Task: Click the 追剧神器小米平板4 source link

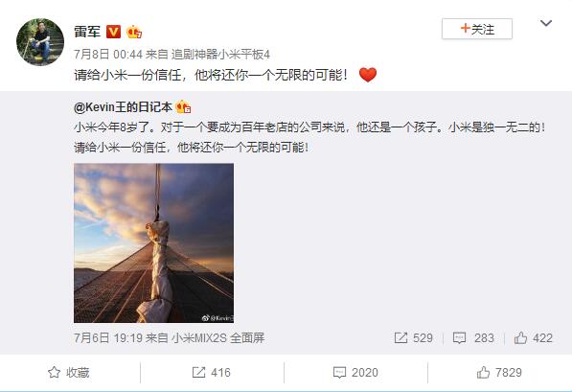Action: (220, 55)
